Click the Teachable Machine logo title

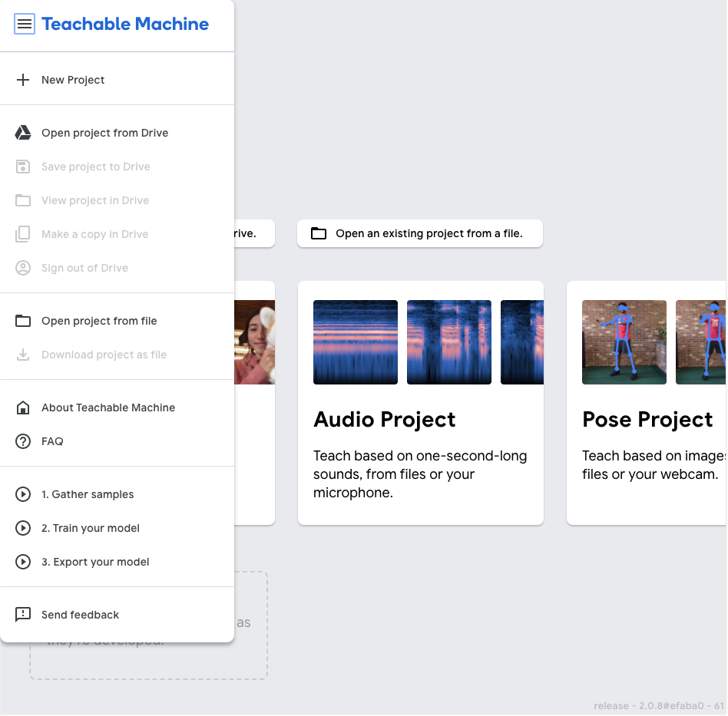point(125,24)
